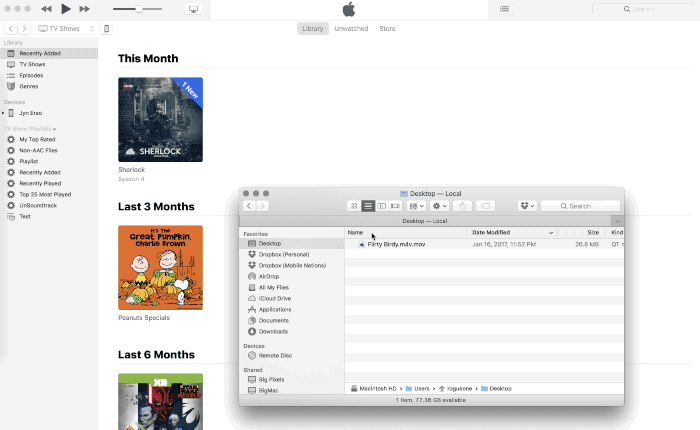The height and width of the screenshot is (430, 700).
Task: Open the Top 25 Most Played playlist
Action: pyautogui.click(x=49, y=194)
